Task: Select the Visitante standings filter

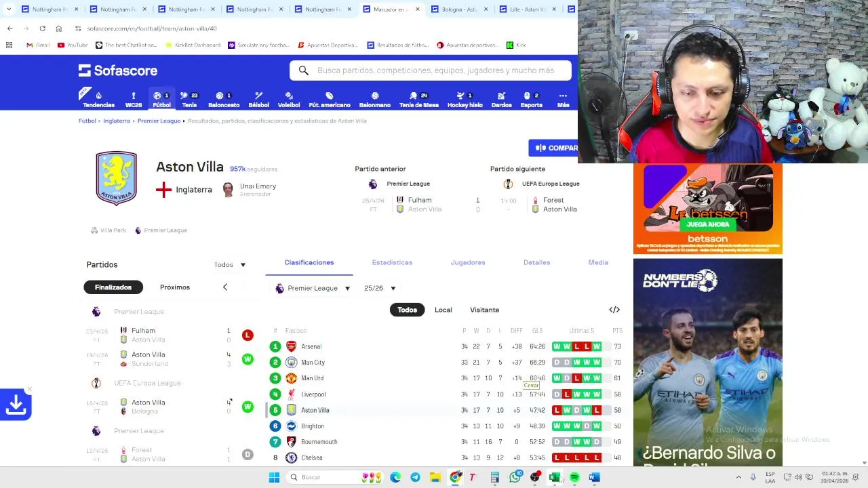Action: click(x=484, y=310)
